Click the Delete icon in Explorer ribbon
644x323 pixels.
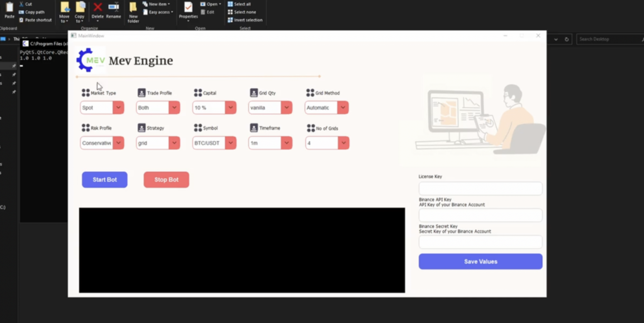click(x=97, y=10)
